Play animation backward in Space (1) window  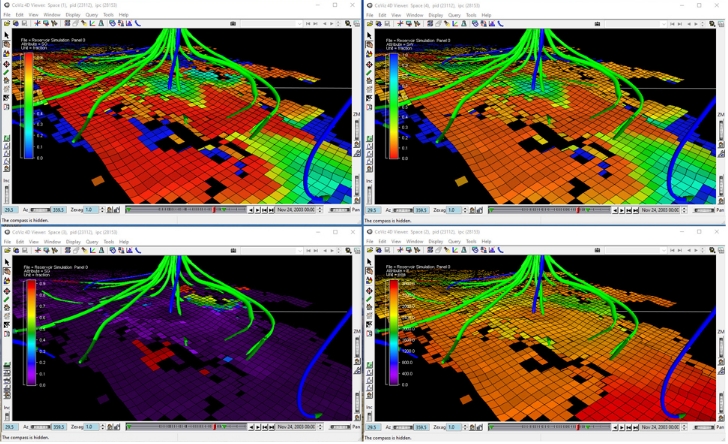(251, 210)
